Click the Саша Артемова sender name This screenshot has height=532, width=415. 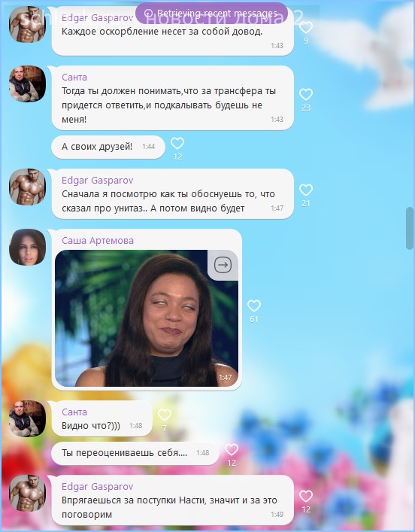98,241
